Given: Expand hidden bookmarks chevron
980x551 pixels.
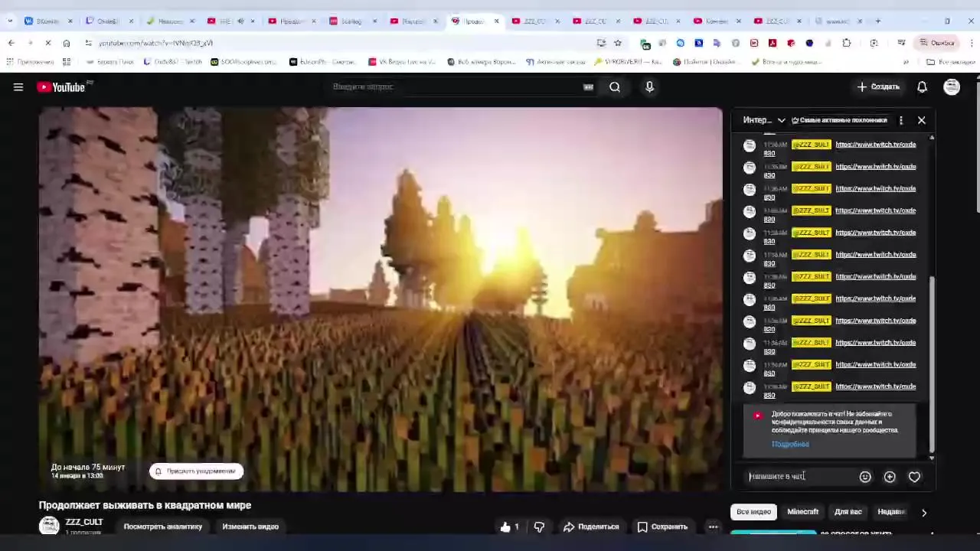Looking at the screenshot, I should (x=906, y=62).
